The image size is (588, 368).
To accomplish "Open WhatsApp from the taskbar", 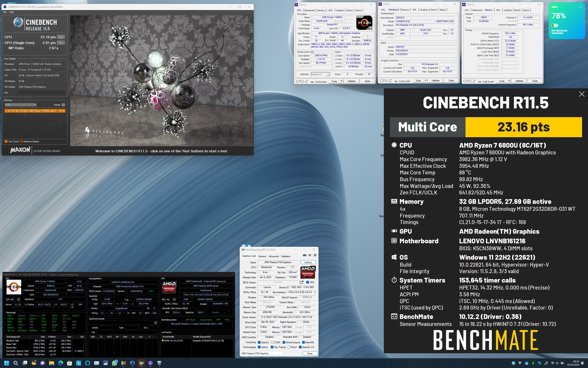I will (x=115, y=363).
